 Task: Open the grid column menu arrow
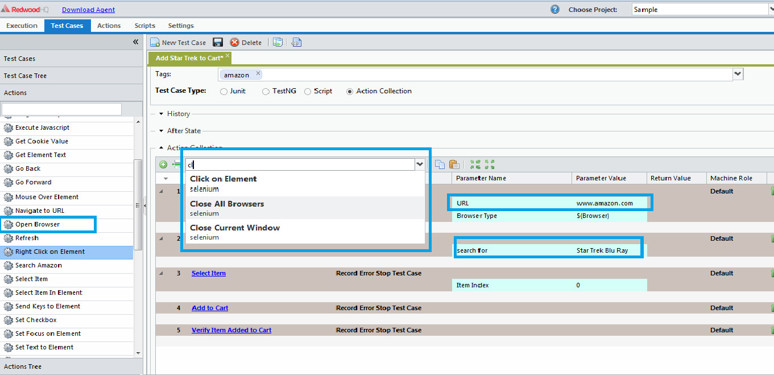pyautogui.click(x=165, y=178)
